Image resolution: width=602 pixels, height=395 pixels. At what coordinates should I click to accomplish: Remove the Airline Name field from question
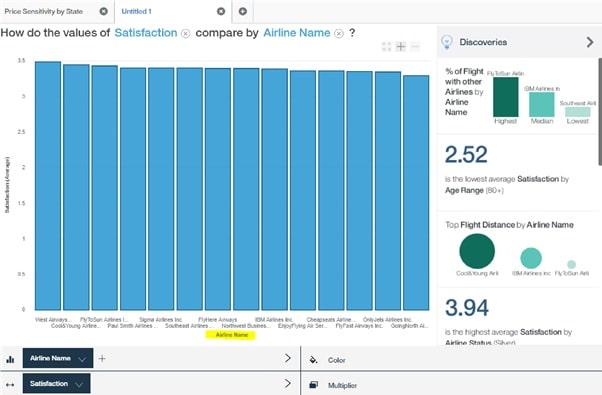(x=339, y=34)
